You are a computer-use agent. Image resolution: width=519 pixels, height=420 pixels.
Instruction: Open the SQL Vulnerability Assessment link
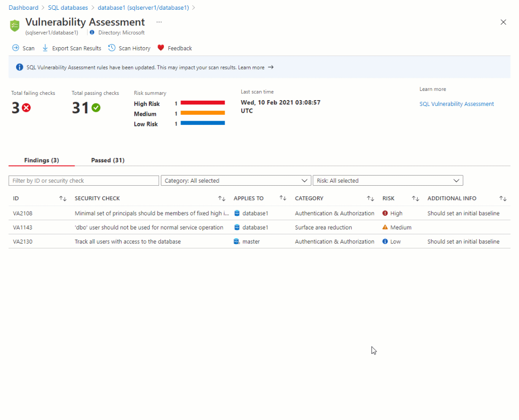coord(456,104)
